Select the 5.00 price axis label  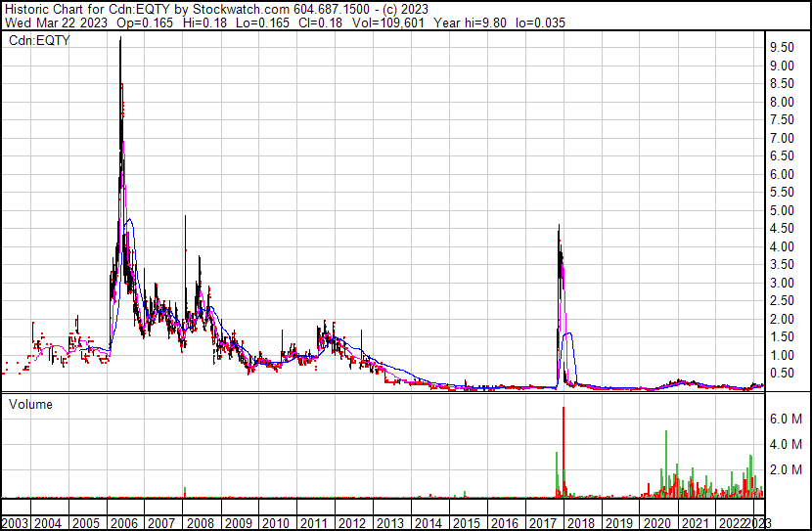point(781,210)
